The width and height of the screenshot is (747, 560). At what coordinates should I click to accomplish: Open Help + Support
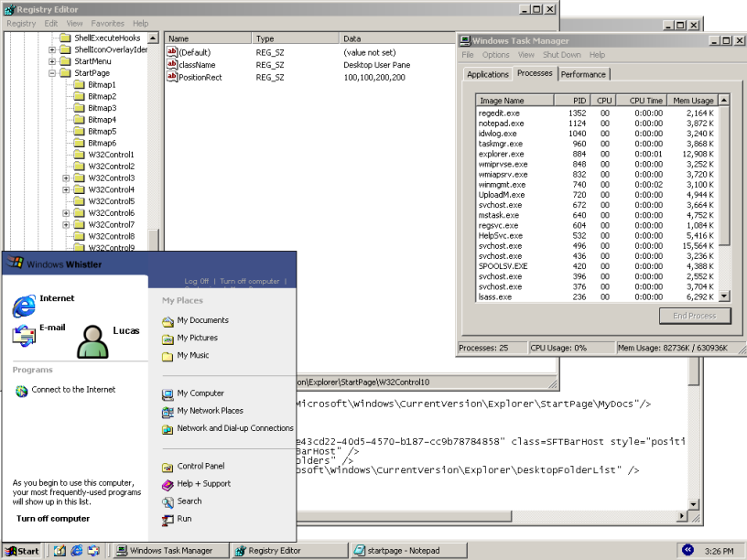[x=196, y=484]
